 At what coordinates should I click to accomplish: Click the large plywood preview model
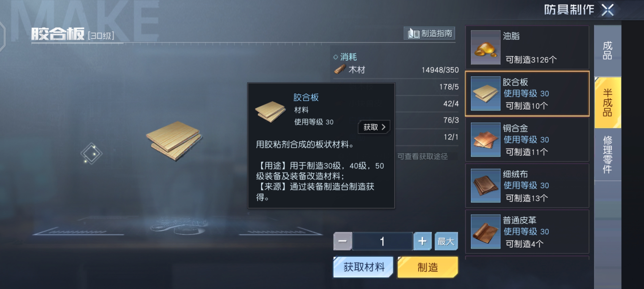click(174, 140)
